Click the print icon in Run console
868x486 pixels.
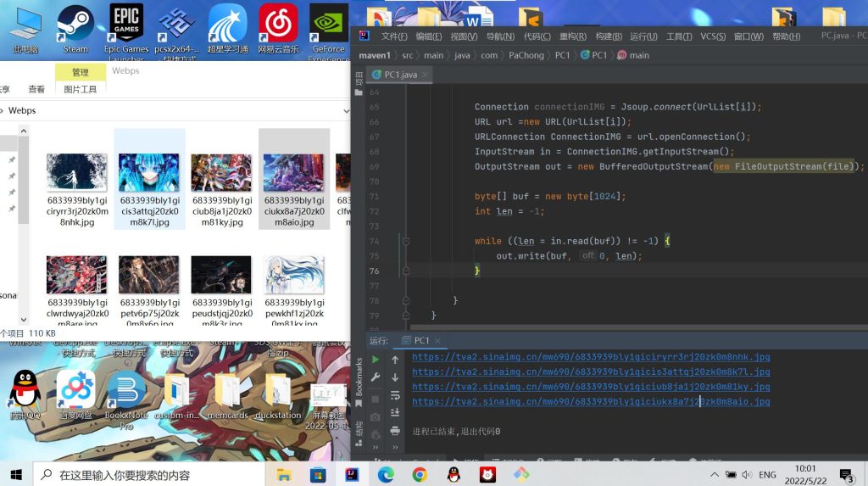[395, 431]
